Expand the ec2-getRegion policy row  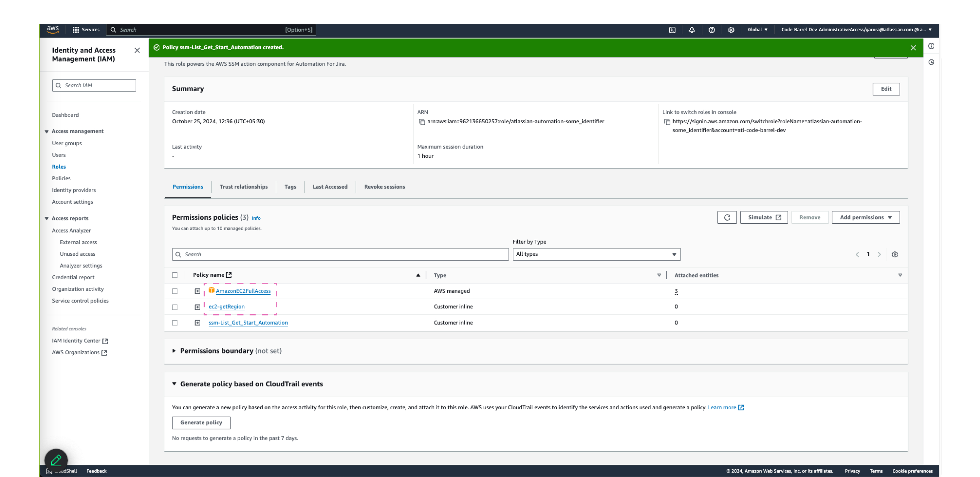tap(197, 307)
